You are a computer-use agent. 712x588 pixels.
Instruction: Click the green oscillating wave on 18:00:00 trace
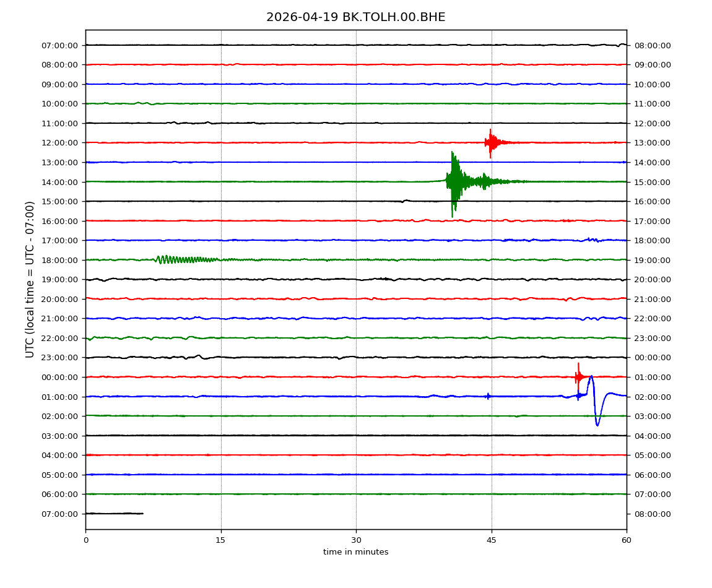coord(180,259)
